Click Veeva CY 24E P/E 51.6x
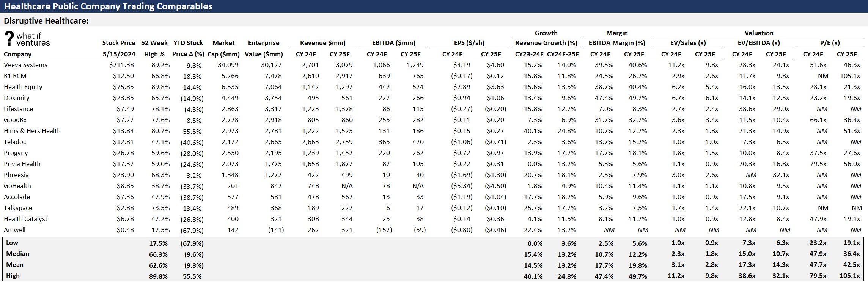Viewport: 868px width, 284px height. (x=818, y=65)
